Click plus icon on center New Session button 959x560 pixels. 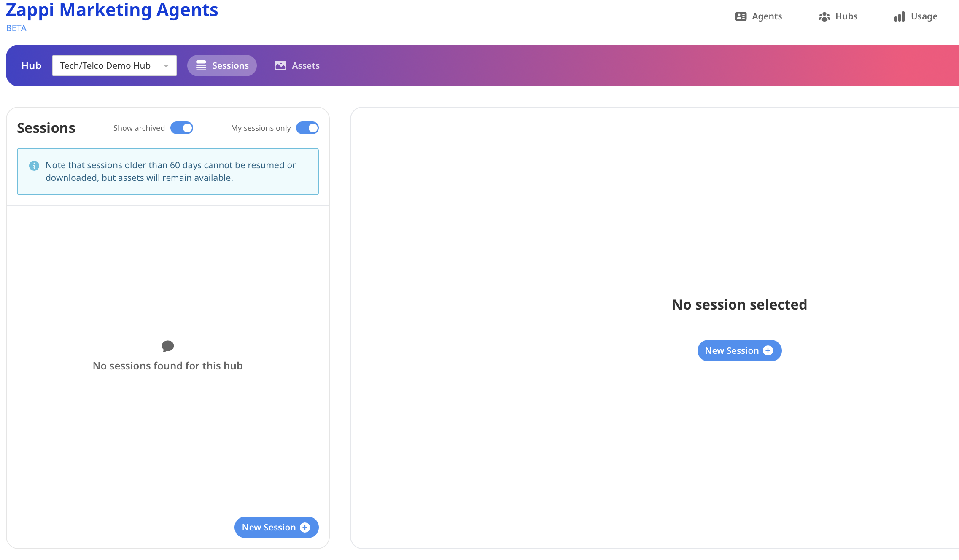click(x=768, y=351)
